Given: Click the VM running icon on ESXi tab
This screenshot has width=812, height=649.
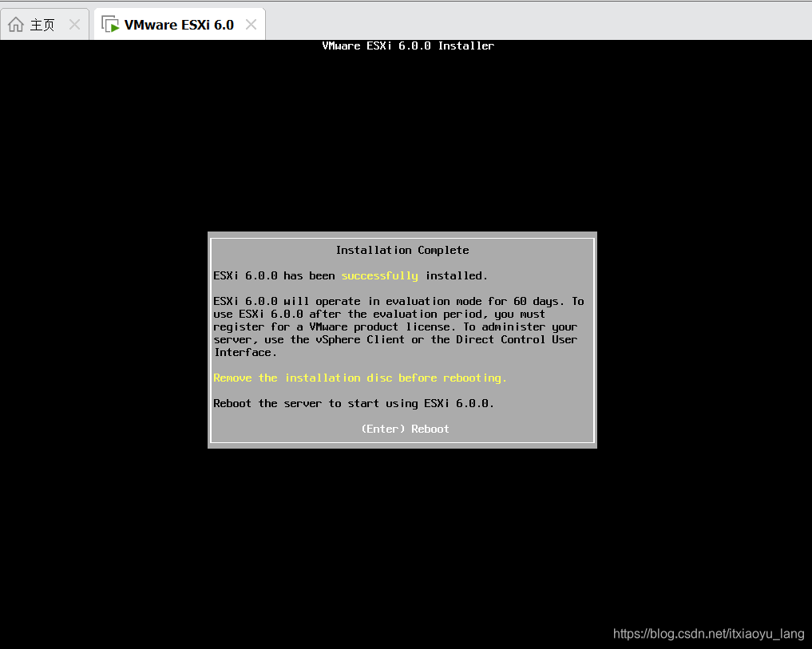Looking at the screenshot, I should (x=110, y=24).
